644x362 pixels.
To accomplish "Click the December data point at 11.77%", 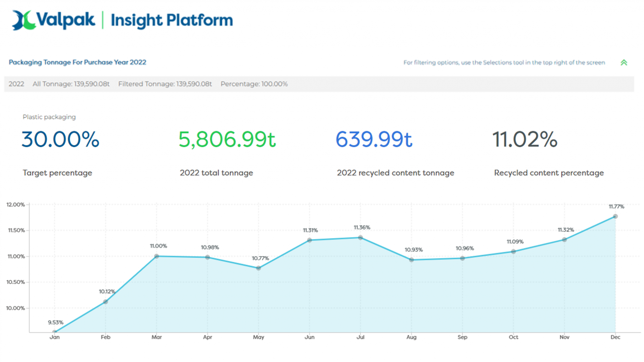I will coord(615,216).
